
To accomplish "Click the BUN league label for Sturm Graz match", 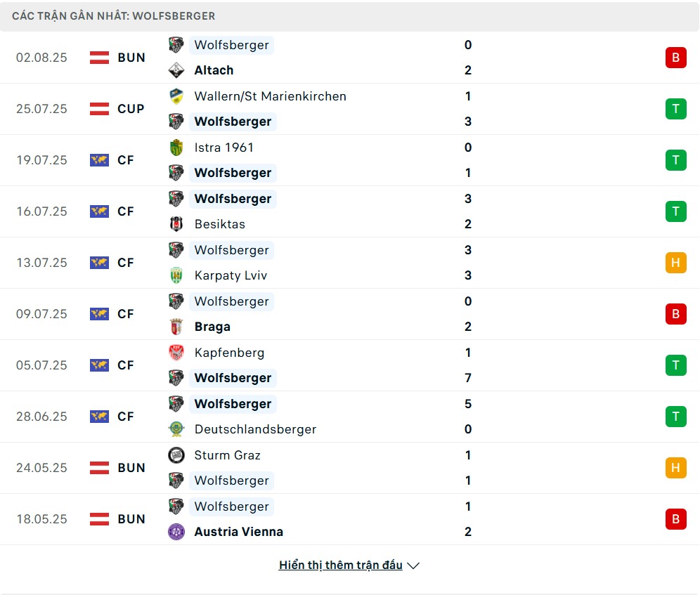I will click(x=131, y=468).
